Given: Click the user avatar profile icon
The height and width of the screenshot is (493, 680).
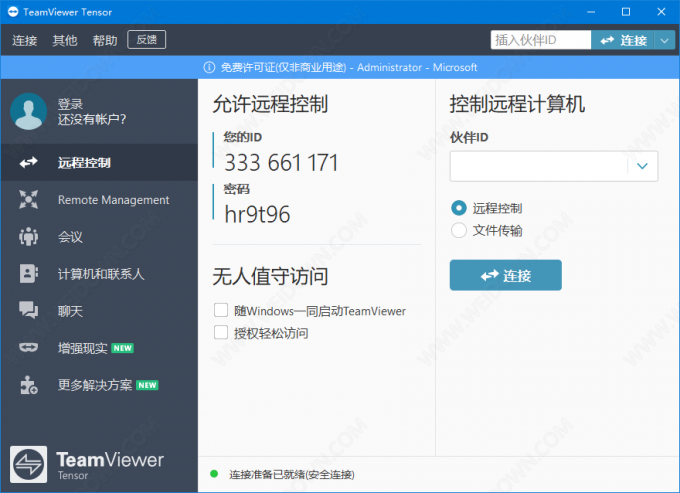Looking at the screenshot, I should (29, 111).
